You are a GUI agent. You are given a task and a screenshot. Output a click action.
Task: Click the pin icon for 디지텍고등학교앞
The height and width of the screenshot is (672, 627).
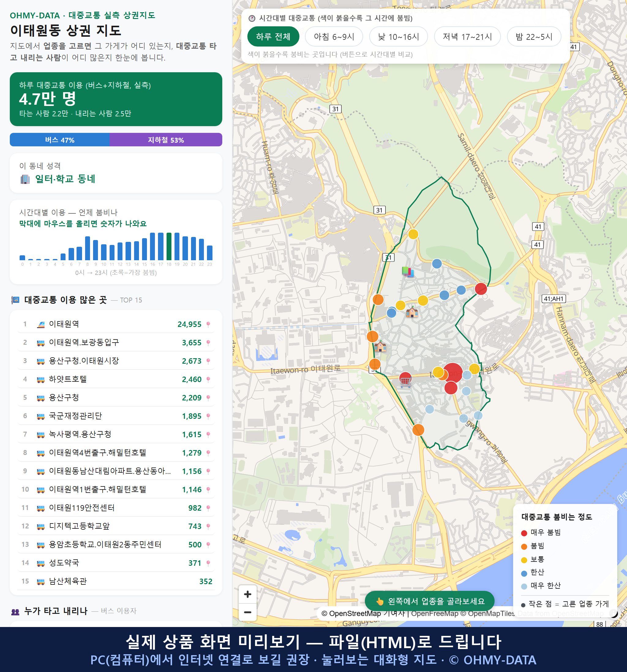(208, 526)
